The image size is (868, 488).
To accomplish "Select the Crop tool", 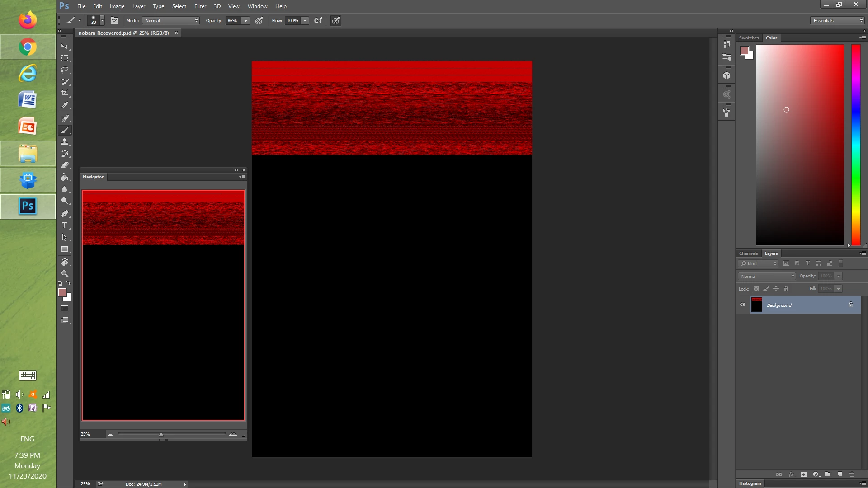I will tap(65, 94).
